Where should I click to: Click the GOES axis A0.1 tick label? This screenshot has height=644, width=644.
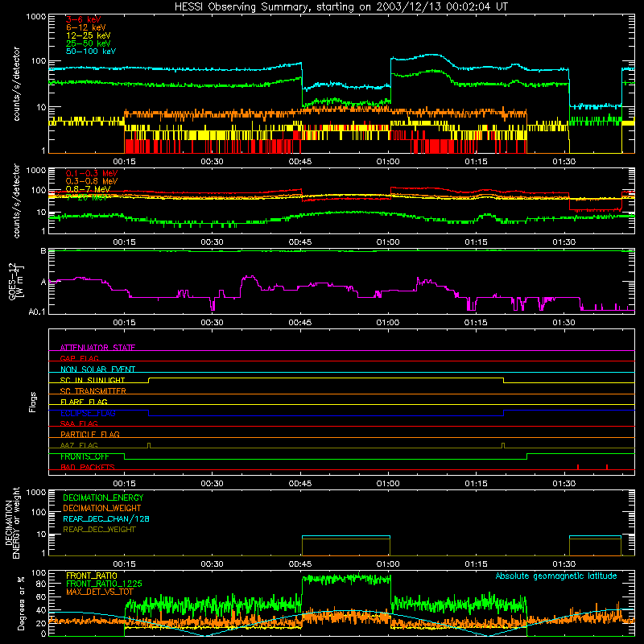pos(37,312)
